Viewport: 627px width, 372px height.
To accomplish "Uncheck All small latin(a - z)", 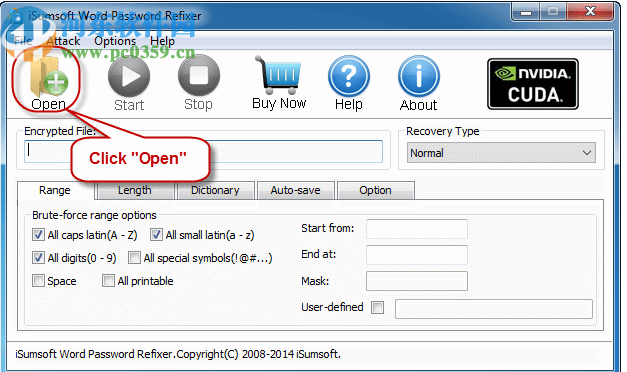I will (x=156, y=235).
